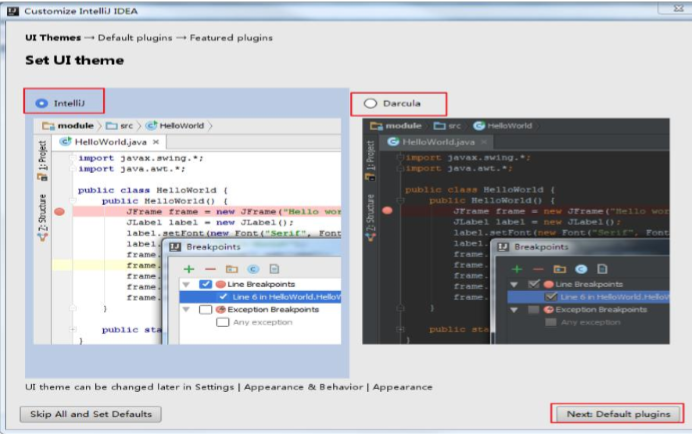Click blue class icon in dark Breakpoints toolbar
This screenshot has height=434, width=693.
(582, 269)
